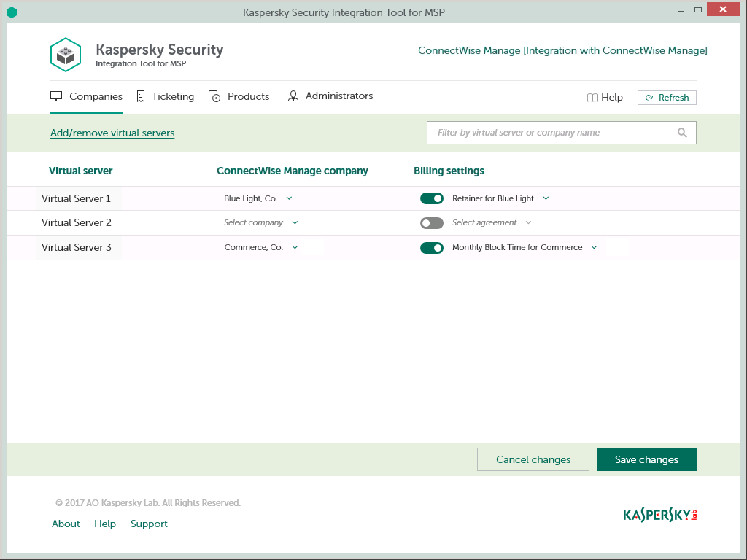This screenshot has width=747, height=560.
Task: Click the Help book icon
Action: click(592, 96)
